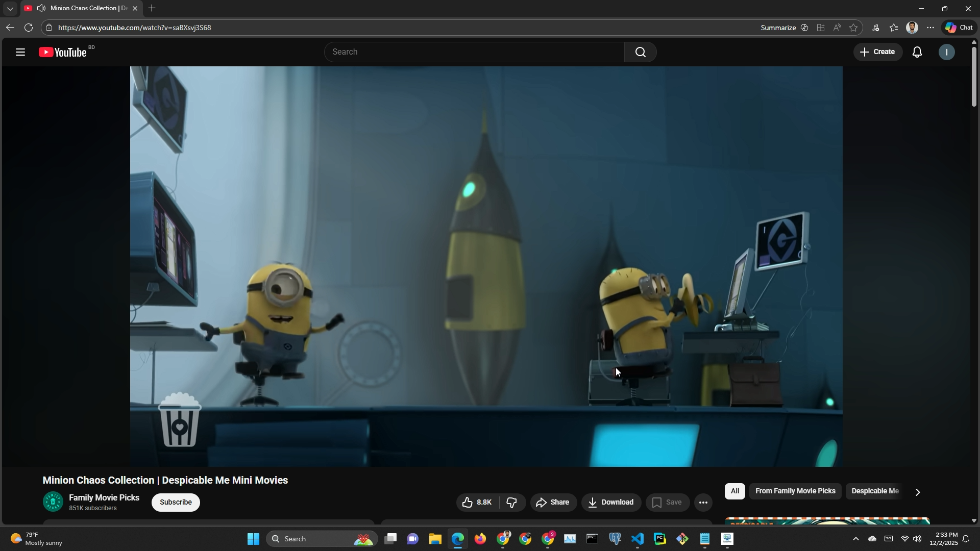
Task: Favorite this page with the star icon
Action: click(853, 28)
